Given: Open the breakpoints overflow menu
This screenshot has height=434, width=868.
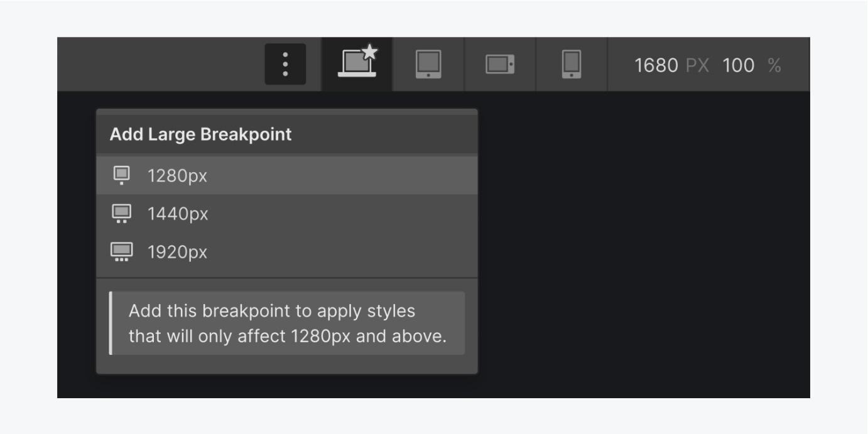Looking at the screenshot, I should [x=286, y=65].
